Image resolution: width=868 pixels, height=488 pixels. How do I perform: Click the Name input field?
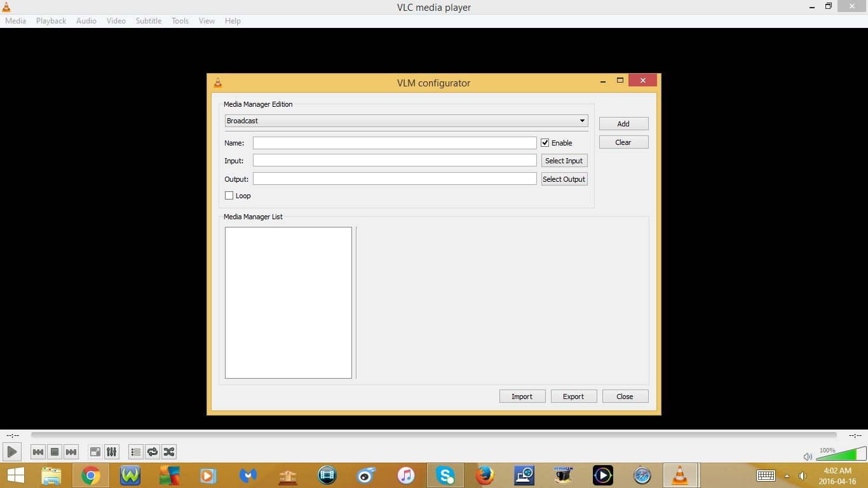click(x=394, y=142)
